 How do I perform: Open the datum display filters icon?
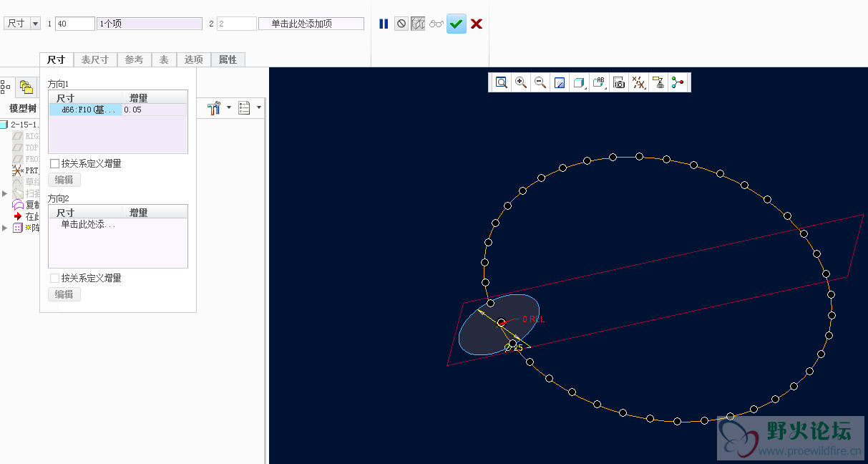click(639, 82)
